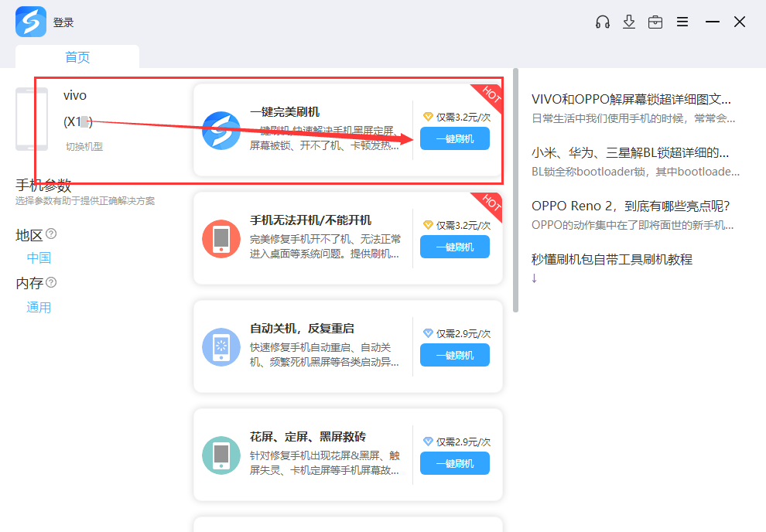
Task: Click the 手机无法开机/不能开机 title
Action: click(311, 220)
